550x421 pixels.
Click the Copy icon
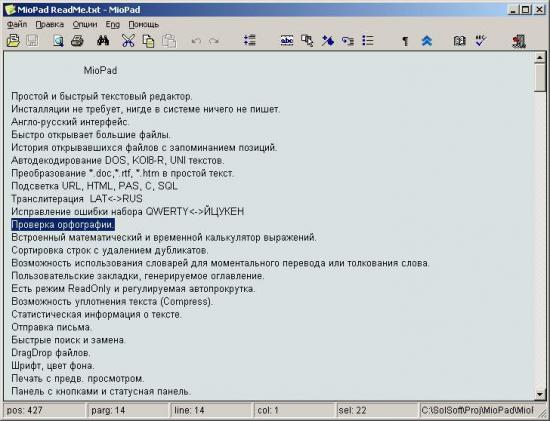148,41
